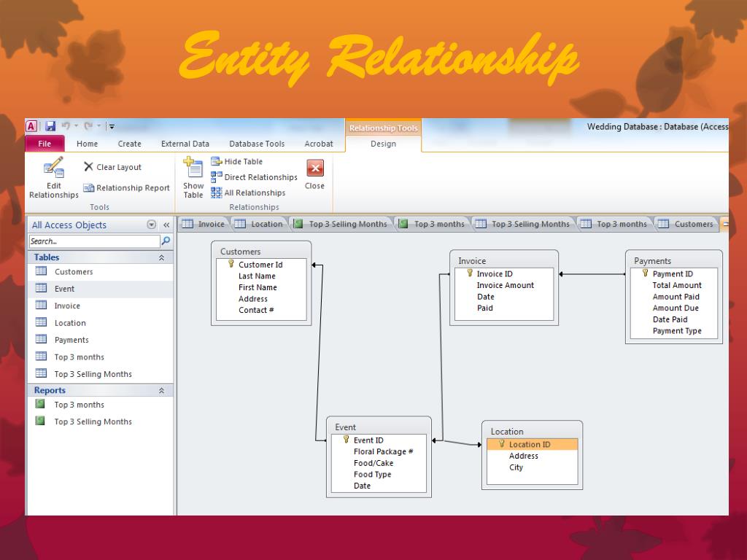
Task: Open the All Access Objects dropdown arrow
Action: (x=152, y=225)
